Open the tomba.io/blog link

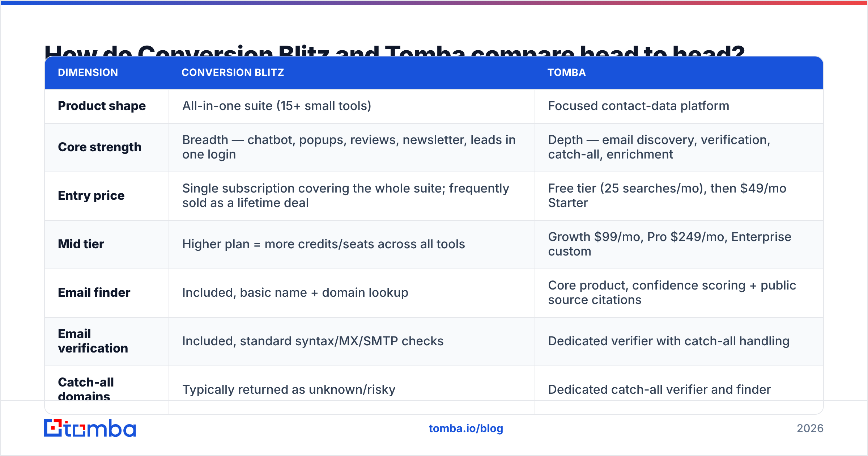click(466, 428)
